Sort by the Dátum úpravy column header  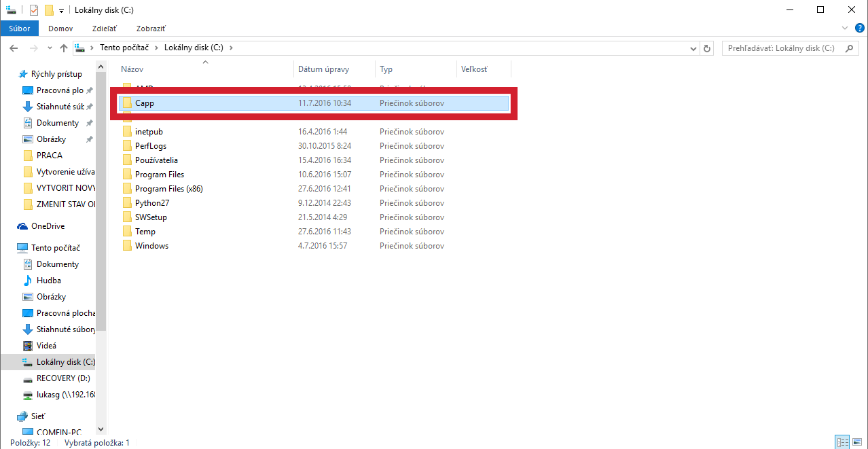pos(323,69)
